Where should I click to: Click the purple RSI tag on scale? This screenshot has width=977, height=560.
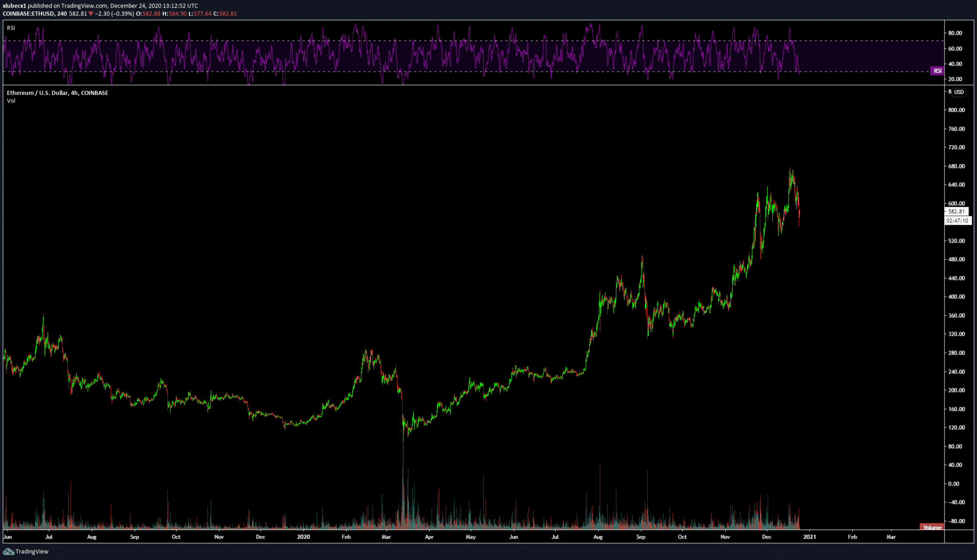coord(937,71)
